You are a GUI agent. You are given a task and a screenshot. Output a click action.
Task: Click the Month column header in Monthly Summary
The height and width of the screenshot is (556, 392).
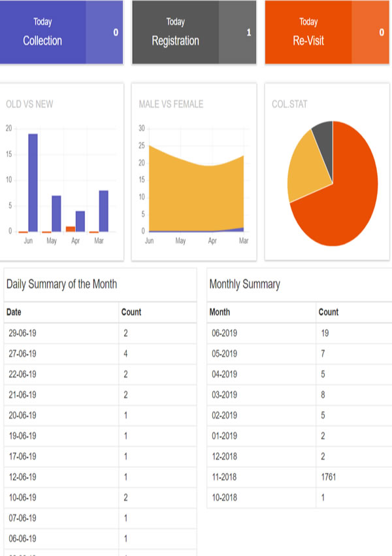tap(220, 312)
